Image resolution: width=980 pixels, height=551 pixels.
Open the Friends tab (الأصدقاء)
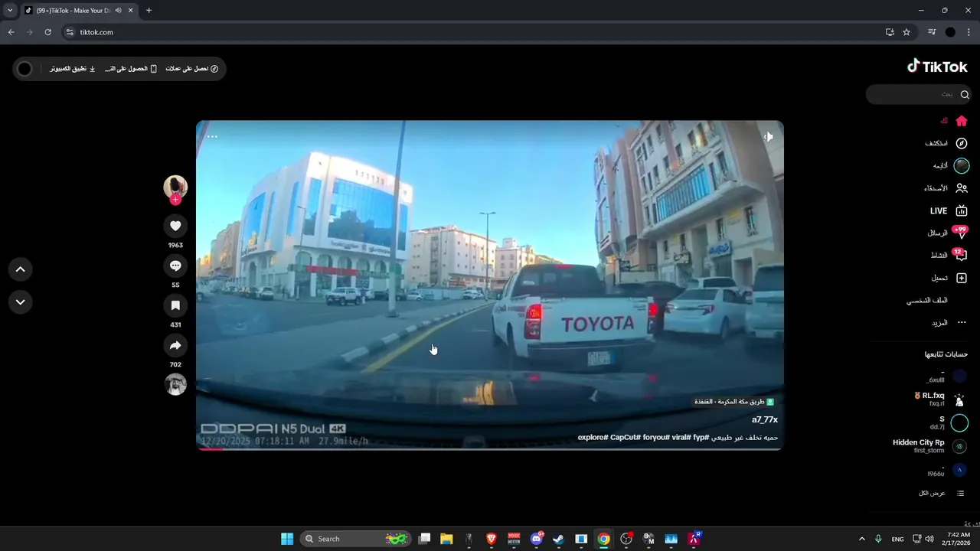946,188
